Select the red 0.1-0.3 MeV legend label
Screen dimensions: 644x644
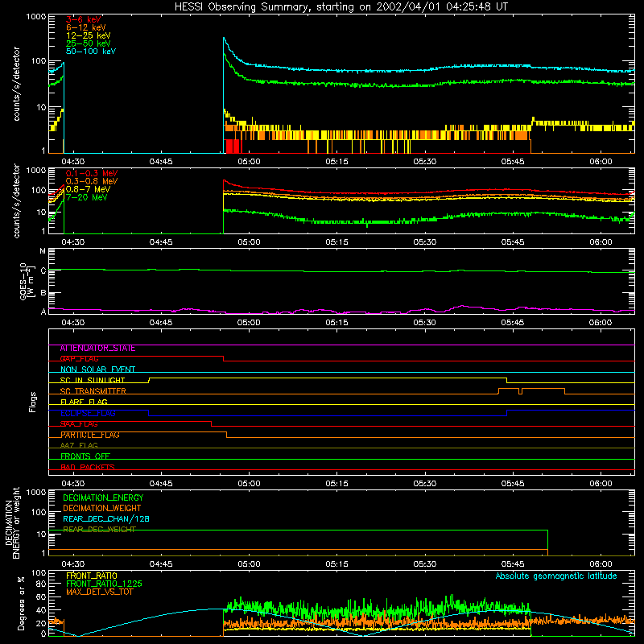pos(92,173)
